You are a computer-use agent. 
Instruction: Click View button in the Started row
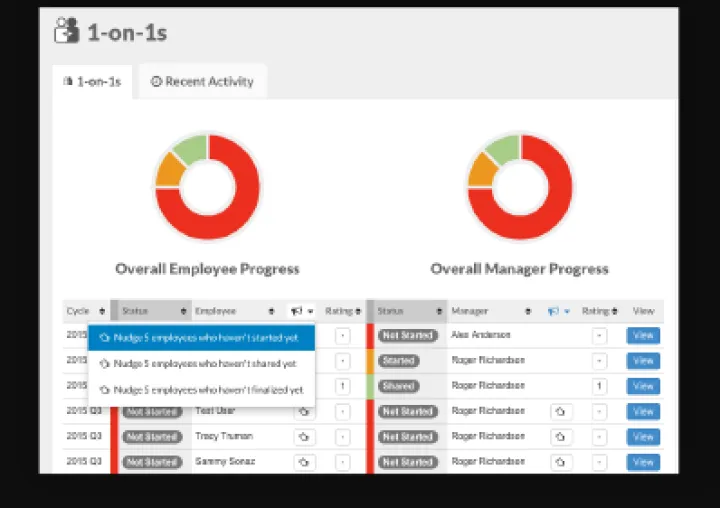click(x=643, y=361)
